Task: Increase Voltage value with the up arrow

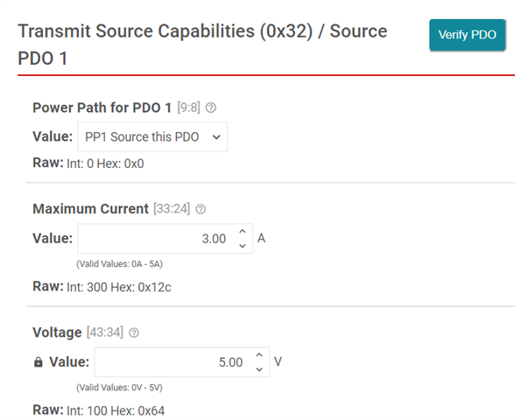Action: (x=259, y=355)
